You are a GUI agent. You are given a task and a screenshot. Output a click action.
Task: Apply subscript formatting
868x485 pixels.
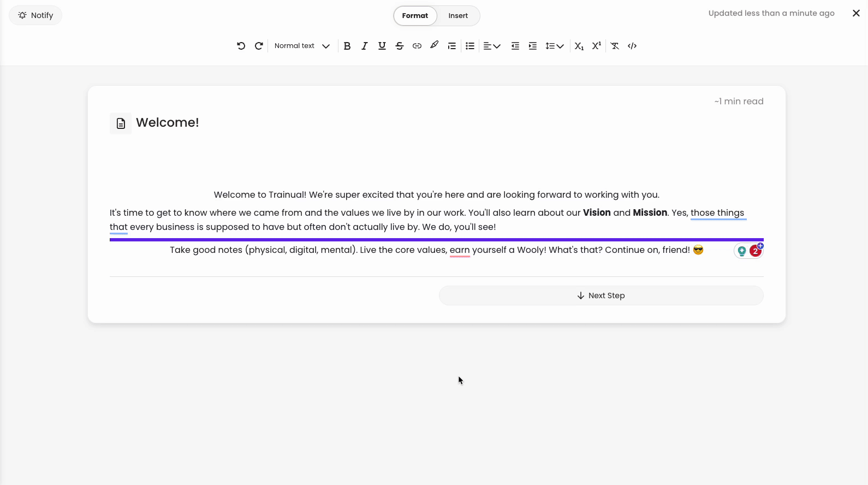pyautogui.click(x=579, y=46)
